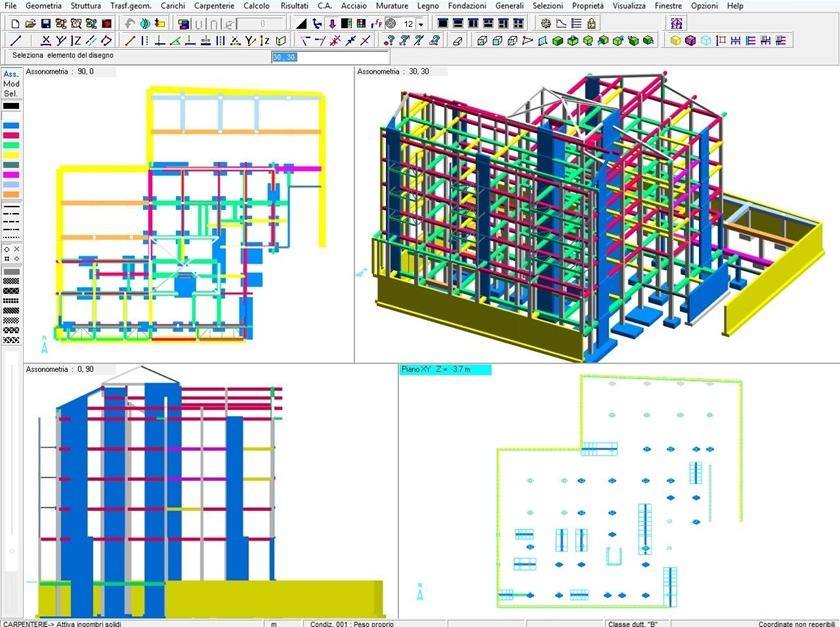Open file with the folder icon
Viewport: 840px width, 627px height.
coord(28,23)
